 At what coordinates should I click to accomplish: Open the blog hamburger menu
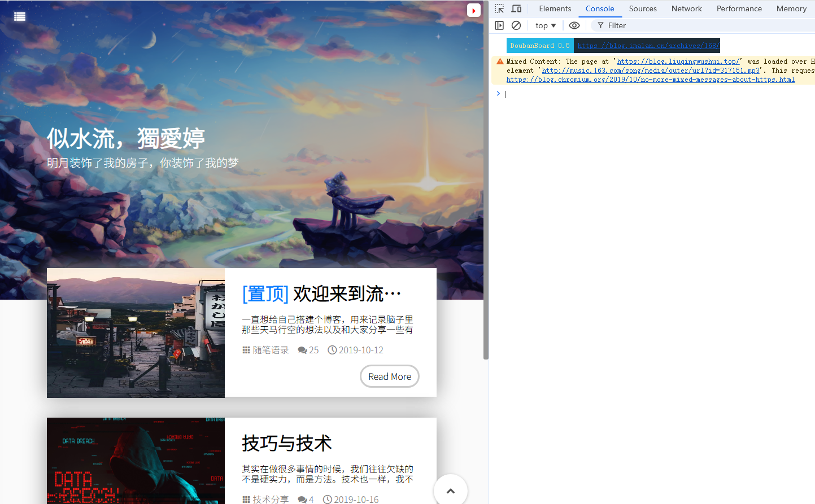tap(19, 16)
